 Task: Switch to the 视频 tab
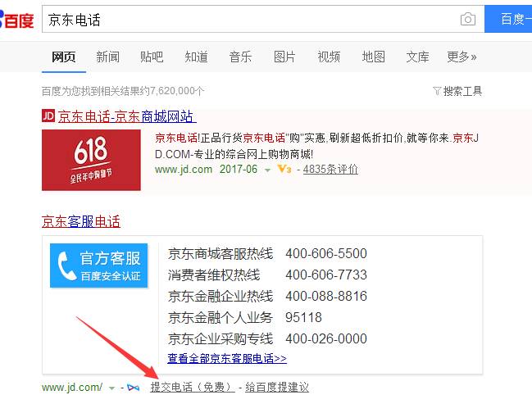coord(329,57)
